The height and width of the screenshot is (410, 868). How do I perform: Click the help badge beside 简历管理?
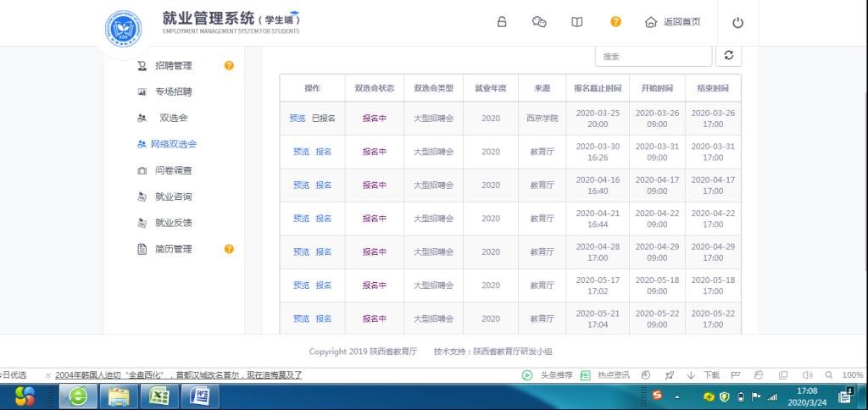click(x=229, y=249)
